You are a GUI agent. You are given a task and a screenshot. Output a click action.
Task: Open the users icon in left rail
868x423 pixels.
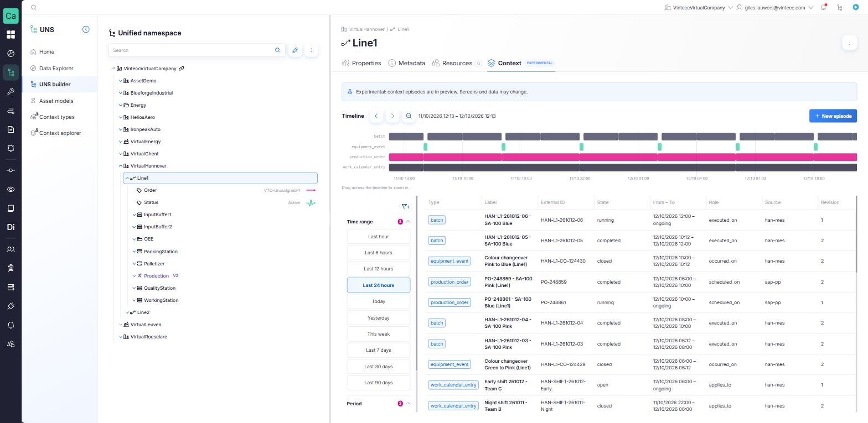[11, 249]
